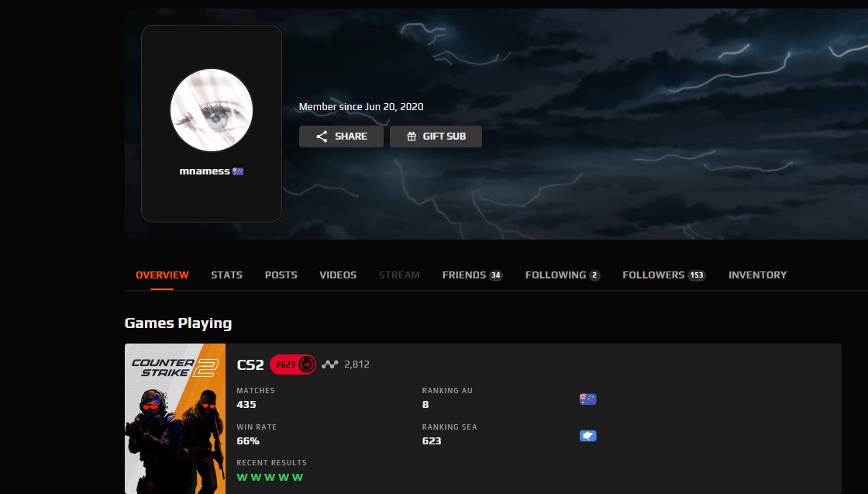Click the Counter-Strike 2 box art image

[174, 418]
